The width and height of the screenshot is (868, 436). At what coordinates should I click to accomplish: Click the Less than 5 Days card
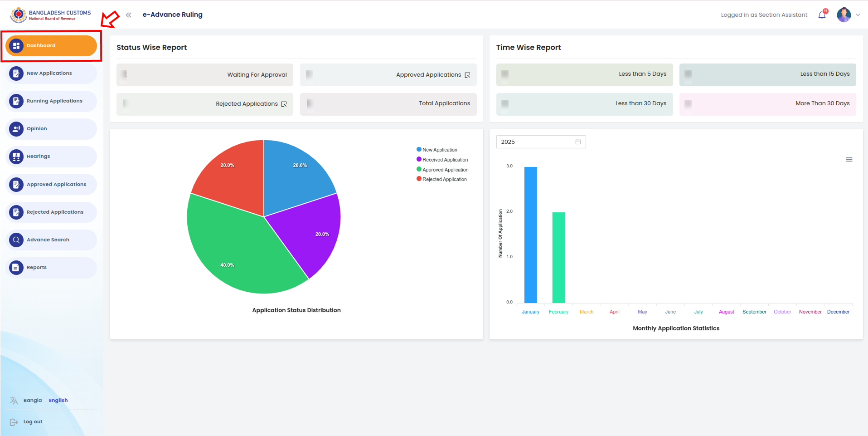[x=584, y=74]
